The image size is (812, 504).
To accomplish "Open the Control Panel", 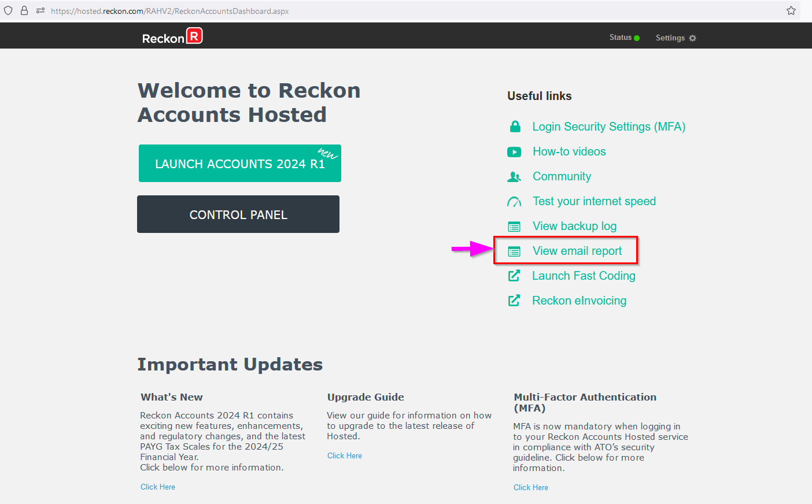I will [x=238, y=214].
